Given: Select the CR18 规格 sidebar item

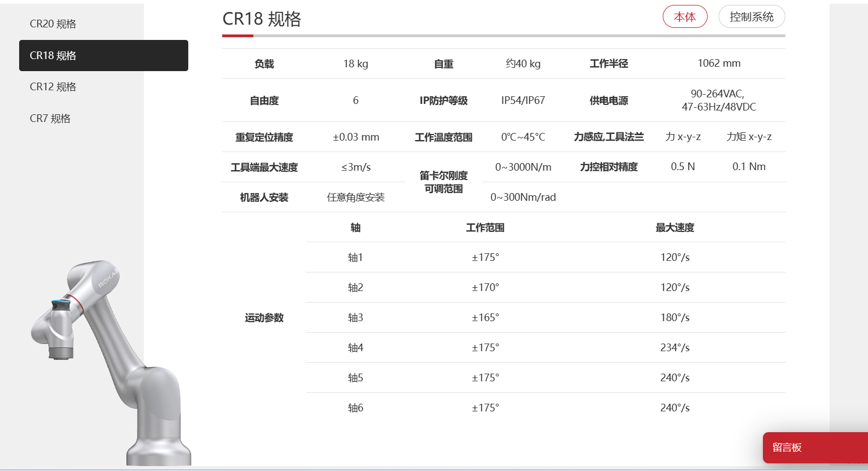Looking at the screenshot, I should tap(103, 55).
